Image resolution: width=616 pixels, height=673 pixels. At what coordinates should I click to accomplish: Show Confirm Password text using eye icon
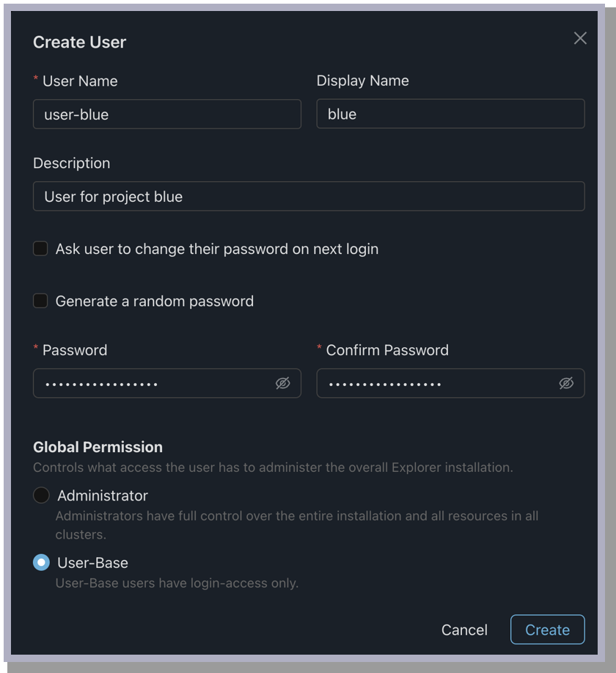pyautogui.click(x=566, y=383)
